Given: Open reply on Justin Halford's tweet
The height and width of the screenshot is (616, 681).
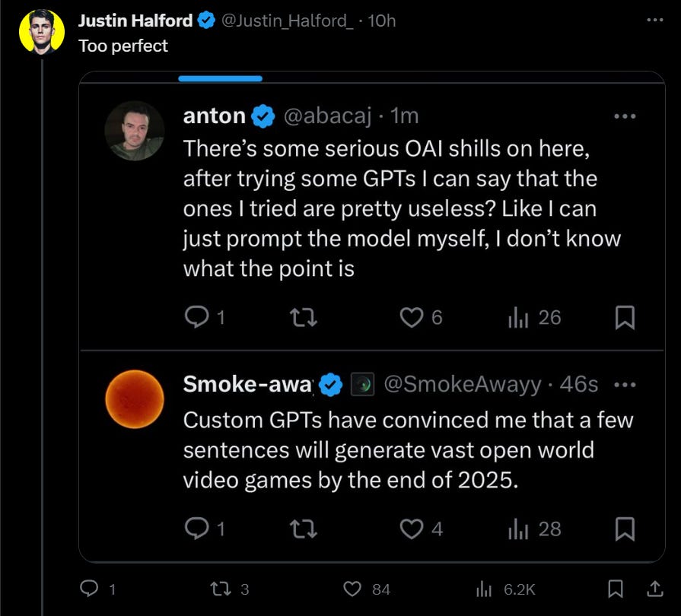Looking at the screenshot, I should click(97, 589).
